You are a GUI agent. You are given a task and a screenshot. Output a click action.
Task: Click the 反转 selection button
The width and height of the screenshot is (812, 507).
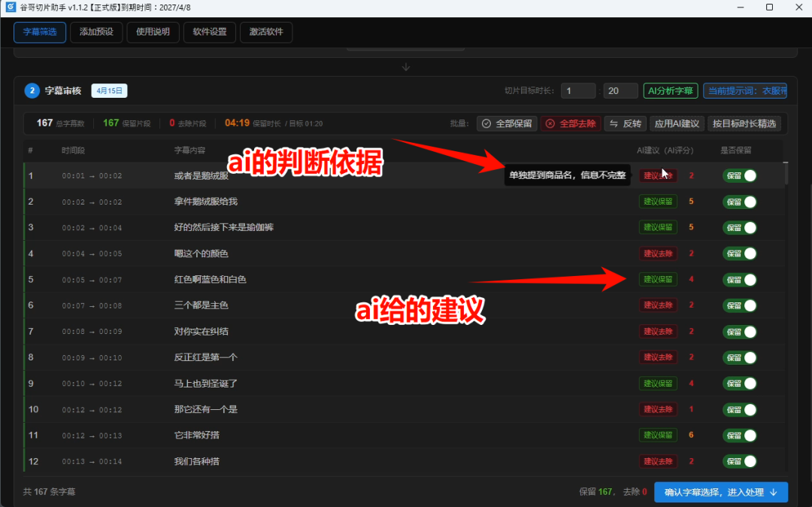coord(626,124)
